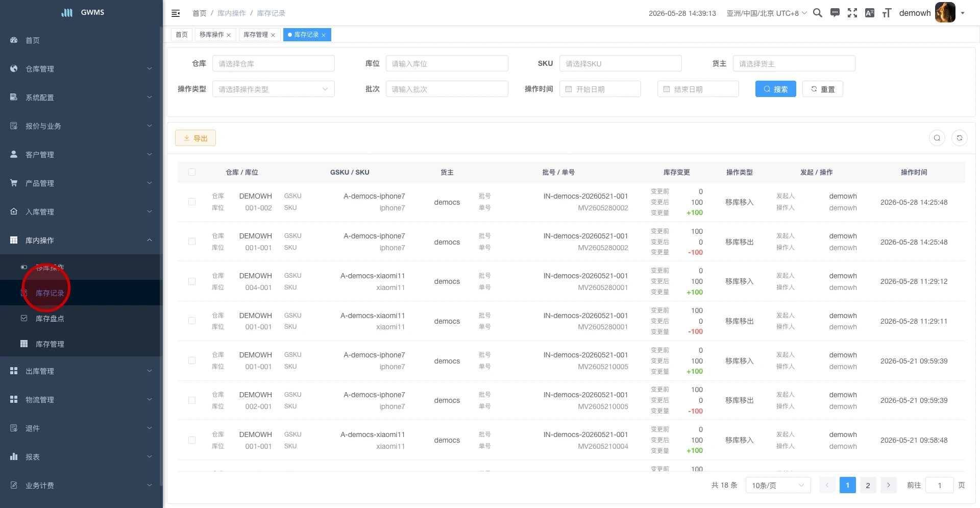Click the 重置 button
Screen dimensions: 980x508
click(823, 89)
